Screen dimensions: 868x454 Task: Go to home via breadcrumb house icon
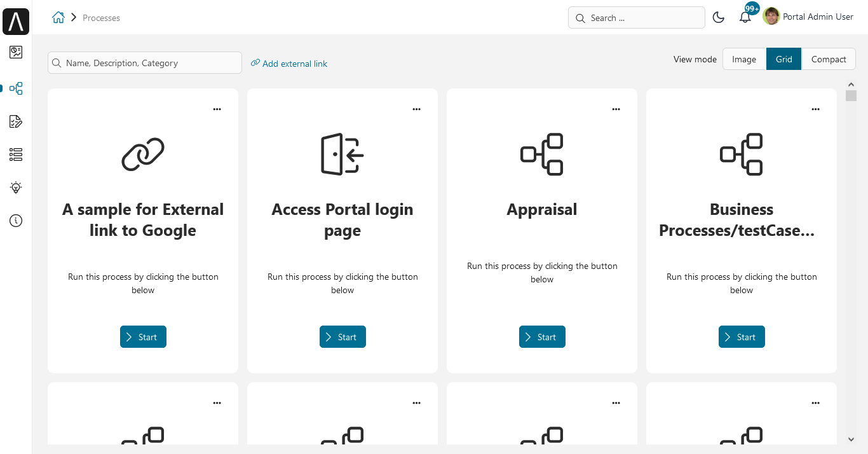58,18
